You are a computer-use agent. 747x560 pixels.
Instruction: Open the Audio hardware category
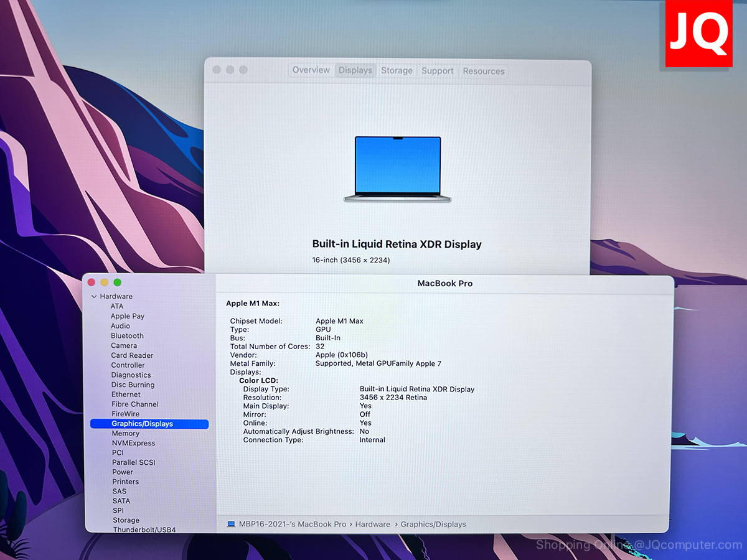tap(121, 326)
